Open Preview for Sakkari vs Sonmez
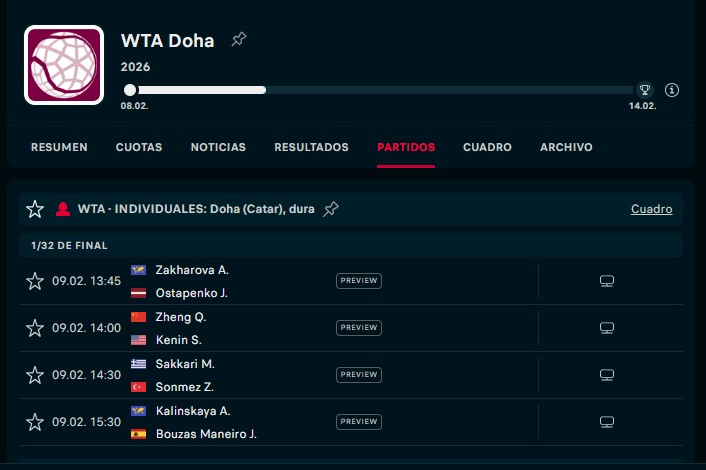This screenshot has height=470, width=706. pyautogui.click(x=358, y=375)
